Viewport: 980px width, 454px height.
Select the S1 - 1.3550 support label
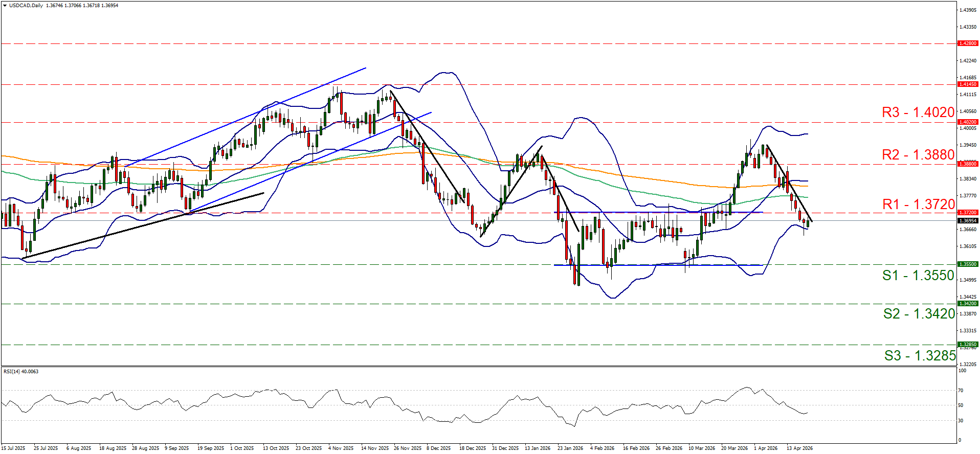point(918,276)
